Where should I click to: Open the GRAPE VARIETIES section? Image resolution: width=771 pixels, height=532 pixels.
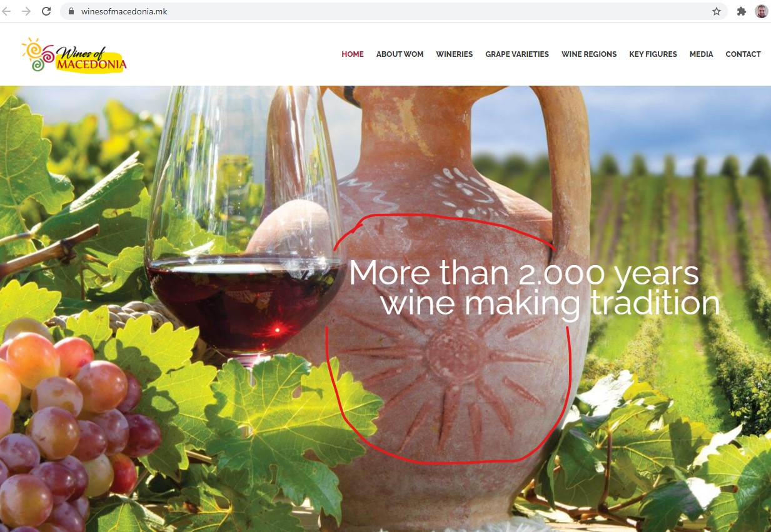517,54
